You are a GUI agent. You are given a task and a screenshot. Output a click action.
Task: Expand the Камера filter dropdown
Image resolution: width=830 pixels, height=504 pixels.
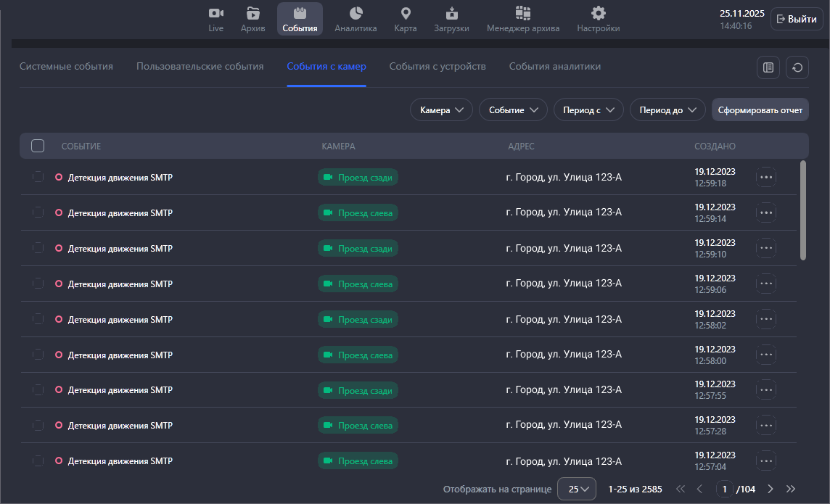pos(441,110)
